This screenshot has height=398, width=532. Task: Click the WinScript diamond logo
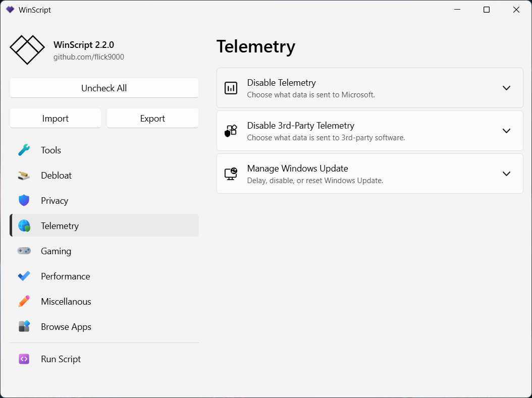27,49
